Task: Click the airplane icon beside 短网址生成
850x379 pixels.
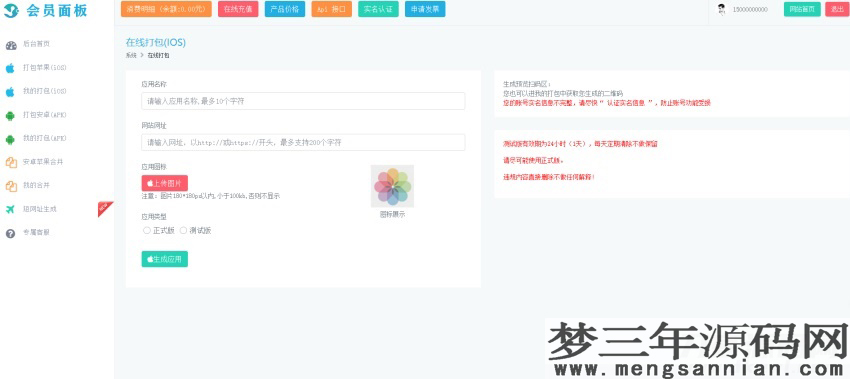Action: click(x=10, y=209)
